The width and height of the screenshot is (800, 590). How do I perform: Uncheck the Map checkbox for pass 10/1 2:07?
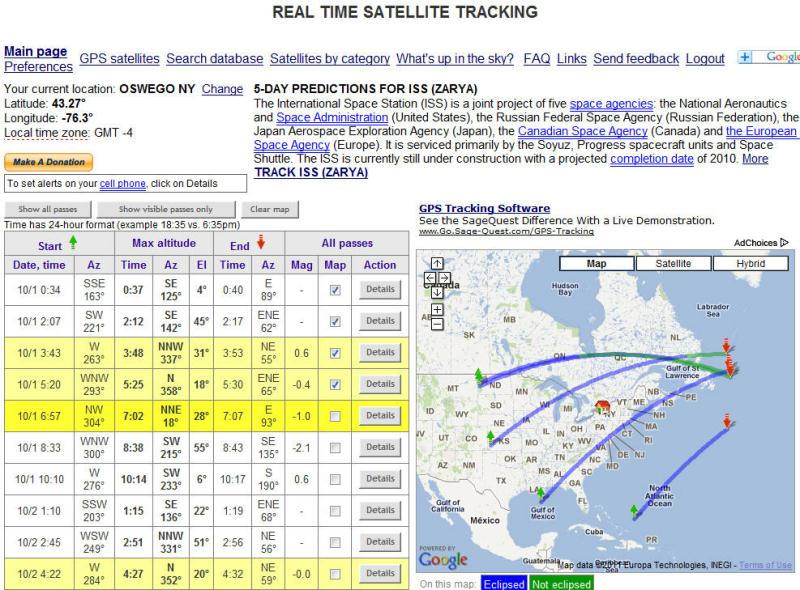[x=335, y=322]
